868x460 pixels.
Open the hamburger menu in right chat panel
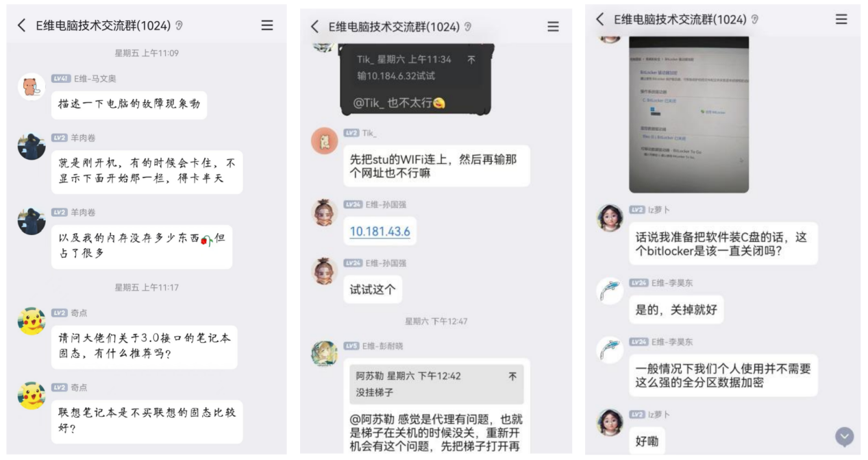841,19
